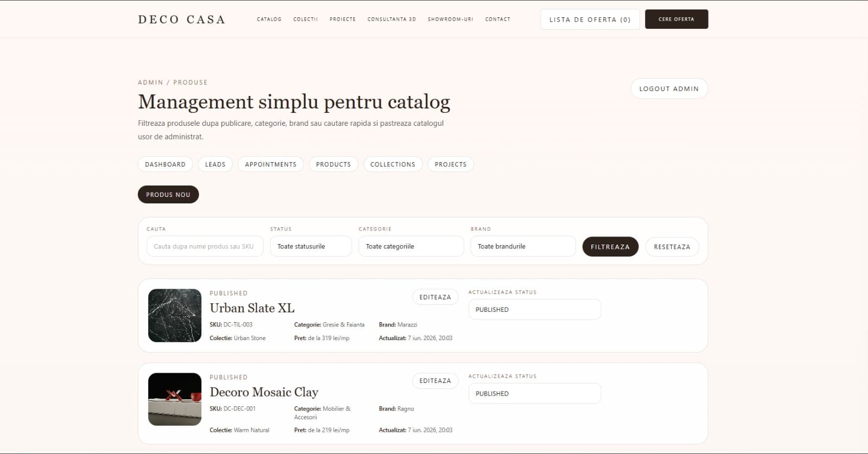Open Urban Slate XL product thumbnail
This screenshot has height=454, width=868.
coord(175,316)
